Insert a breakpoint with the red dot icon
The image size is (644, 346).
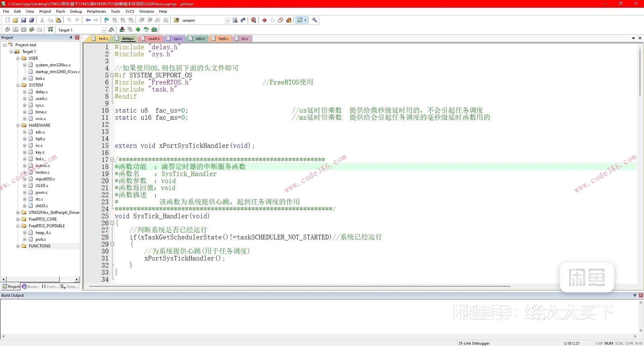pyautogui.click(x=264, y=20)
